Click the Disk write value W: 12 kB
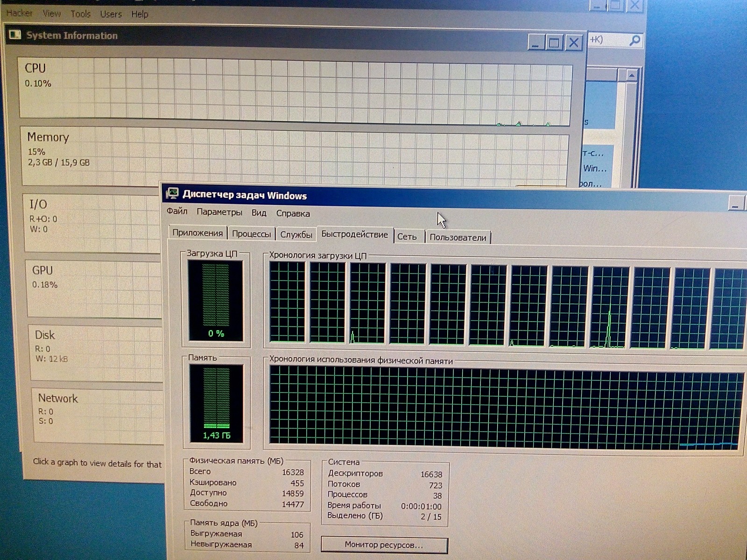Image resolution: width=747 pixels, height=560 pixels. (x=52, y=359)
